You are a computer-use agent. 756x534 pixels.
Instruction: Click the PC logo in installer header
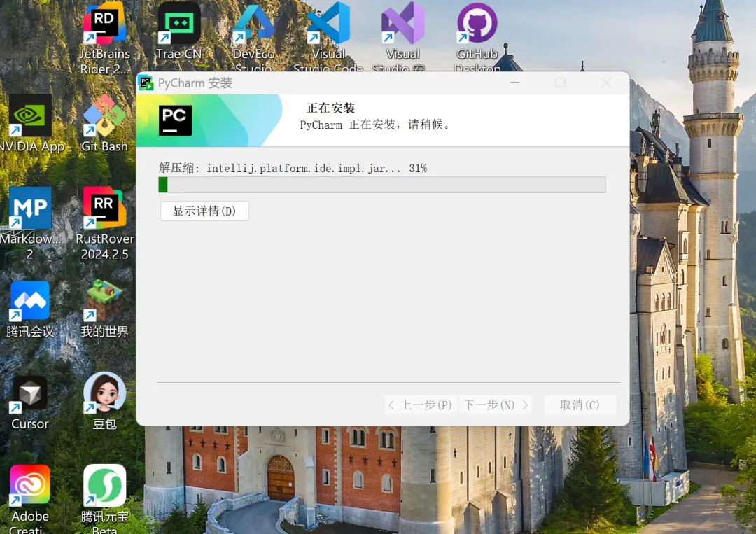176,120
